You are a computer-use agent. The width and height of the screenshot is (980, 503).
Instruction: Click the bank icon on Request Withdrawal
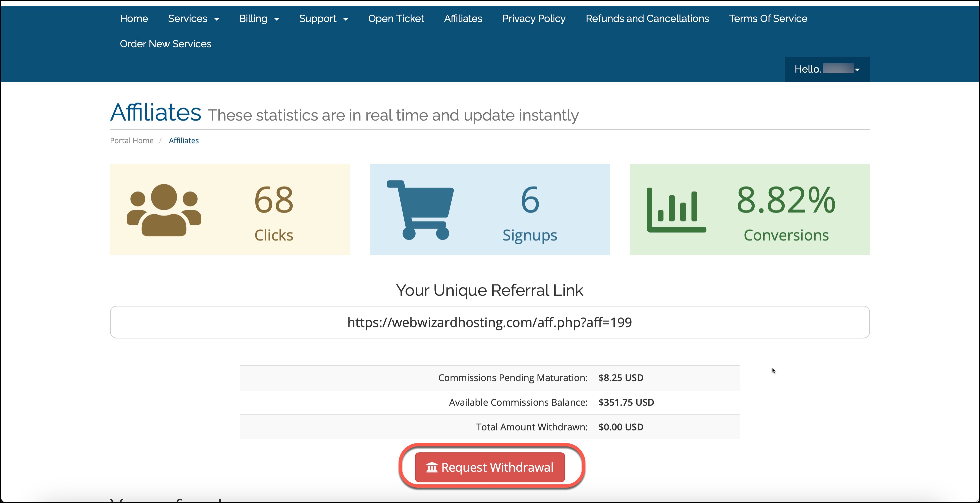(432, 467)
